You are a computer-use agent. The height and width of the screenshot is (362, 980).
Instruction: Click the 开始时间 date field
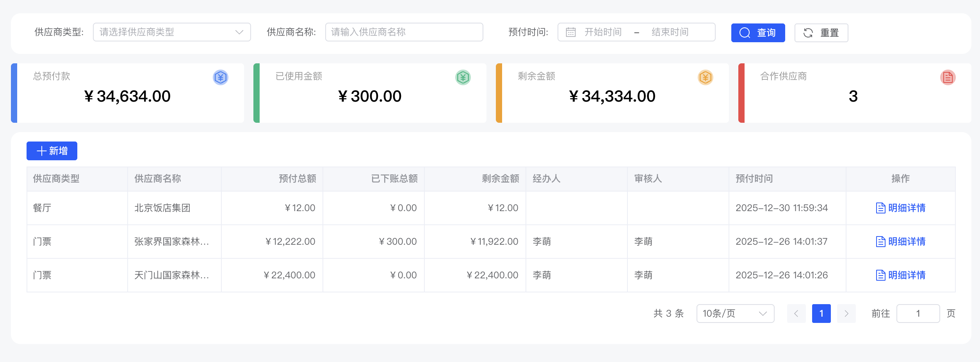(603, 32)
